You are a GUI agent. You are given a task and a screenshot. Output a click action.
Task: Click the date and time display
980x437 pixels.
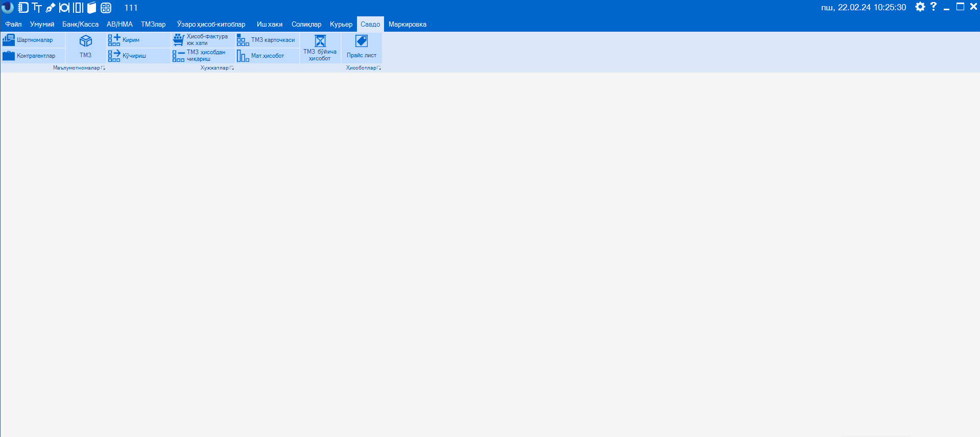(864, 7)
